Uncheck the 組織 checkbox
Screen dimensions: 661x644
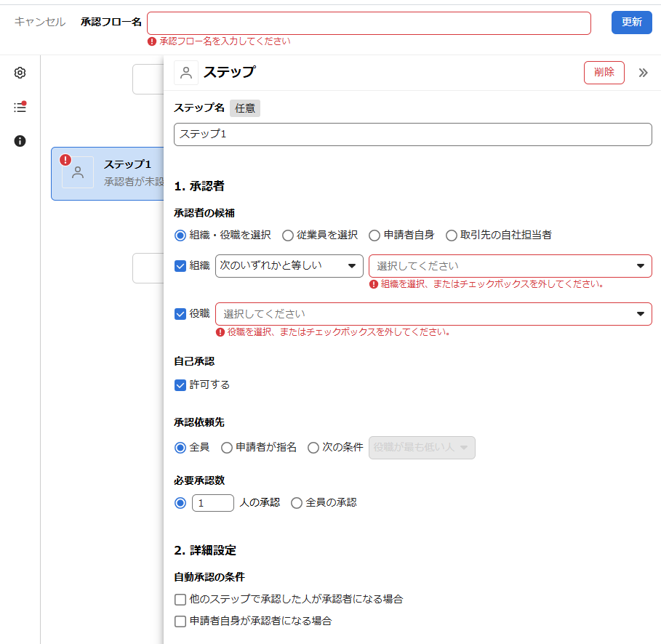(x=180, y=266)
